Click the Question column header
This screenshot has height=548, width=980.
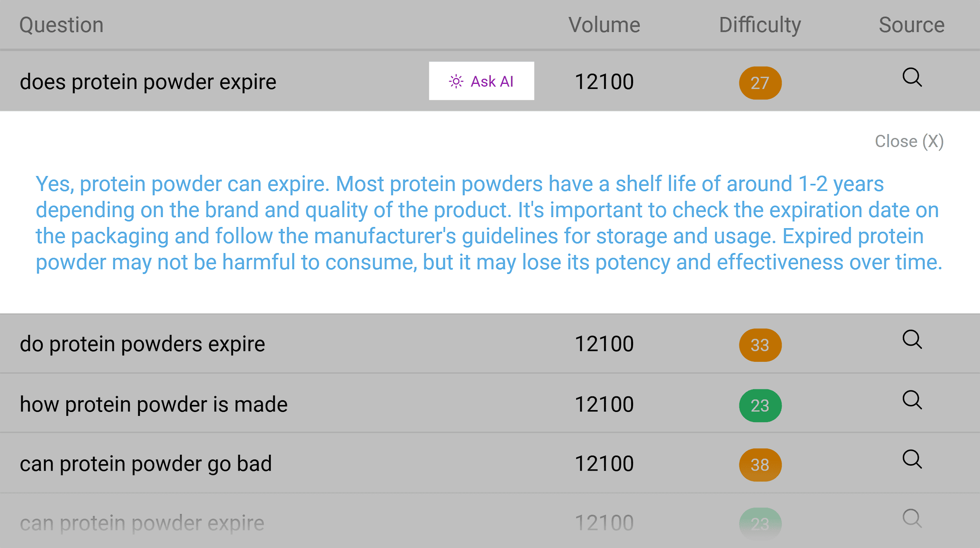coord(62,25)
